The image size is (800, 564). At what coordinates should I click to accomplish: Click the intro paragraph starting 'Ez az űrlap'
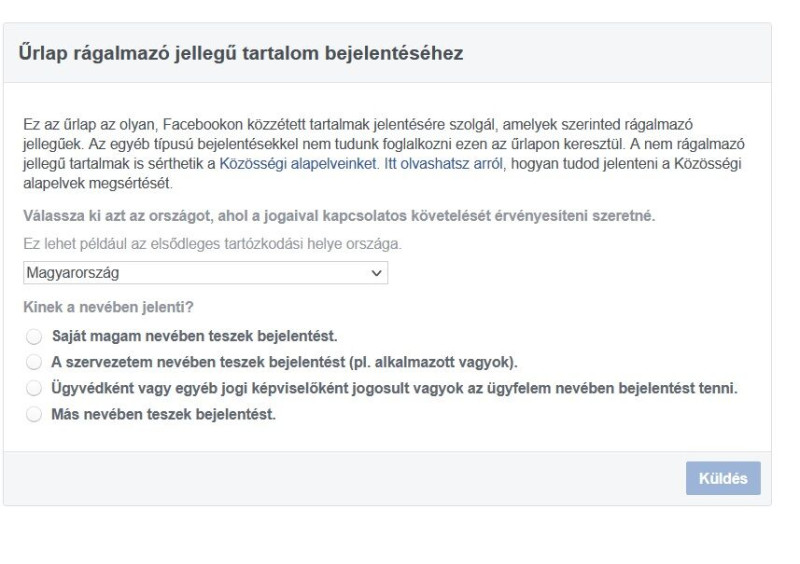(384, 154)
